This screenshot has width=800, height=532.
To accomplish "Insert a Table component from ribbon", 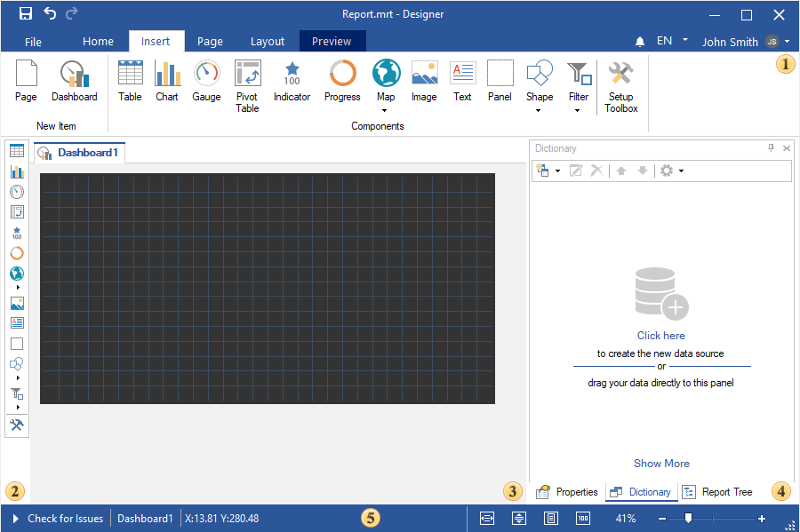I will (x=130, y=82).
